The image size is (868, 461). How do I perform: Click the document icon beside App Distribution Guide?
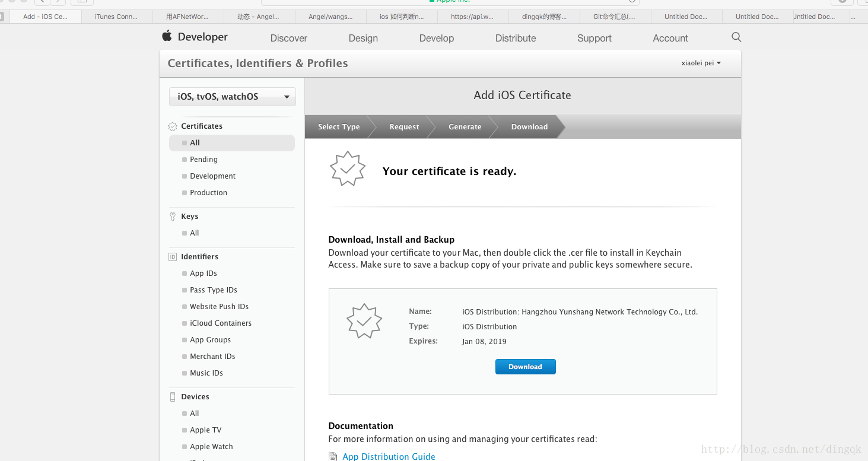tap(333, 457)
